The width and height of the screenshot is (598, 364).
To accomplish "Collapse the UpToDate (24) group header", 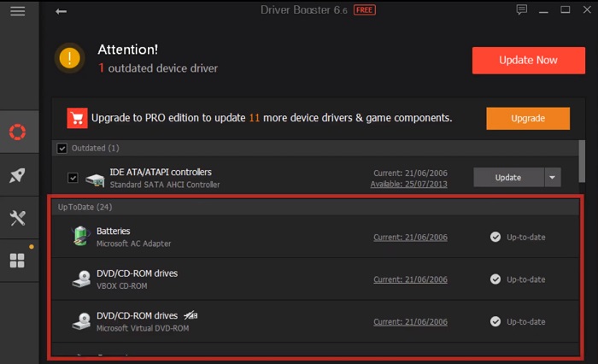I will click(315, 207).
